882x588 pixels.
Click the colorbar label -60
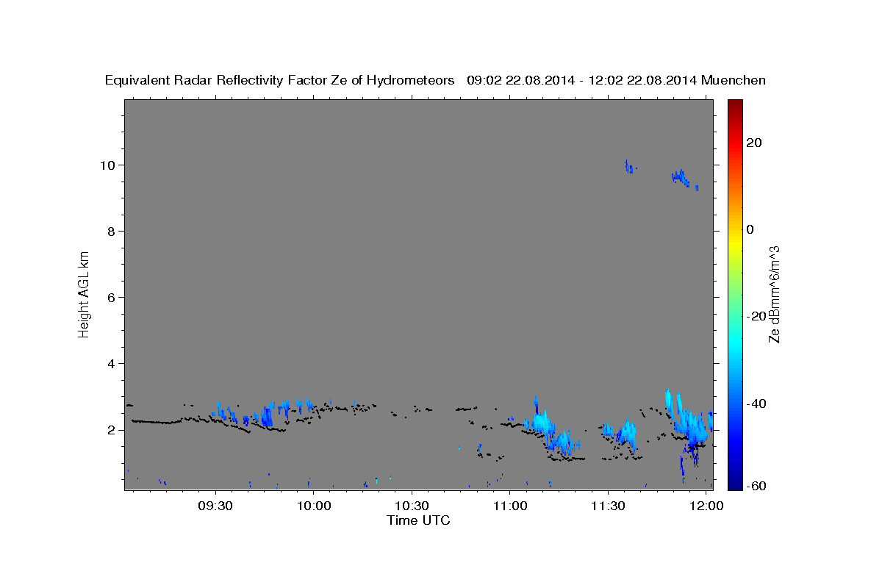coord(756,487)
